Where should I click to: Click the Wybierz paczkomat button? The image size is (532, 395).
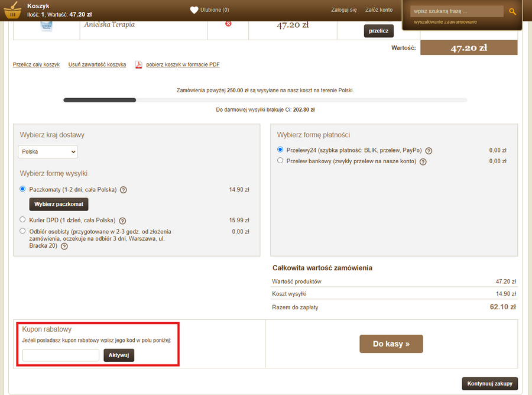[59, 205]
